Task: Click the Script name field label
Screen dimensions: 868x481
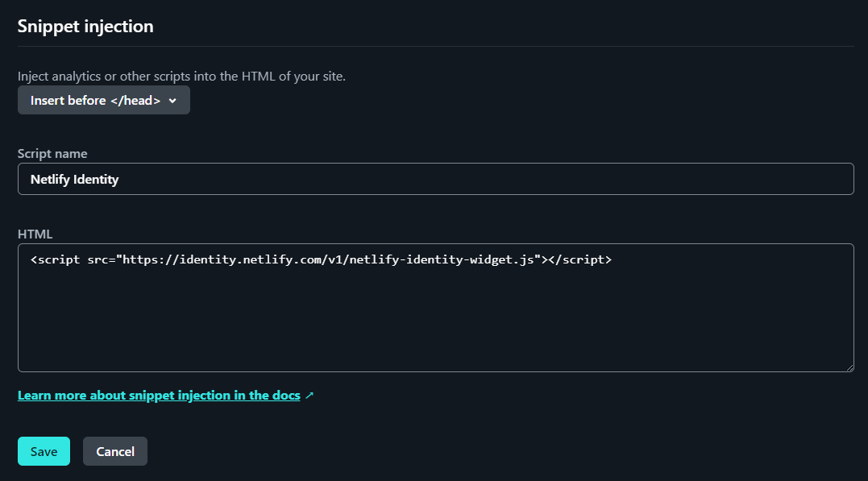Action: click(52, 153)
